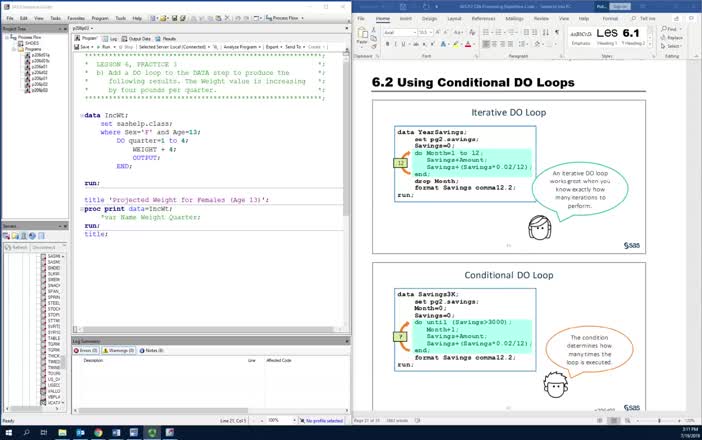This screenshot has width=702, height=440.
Task: Toggle Superscript in Word font group
Action: pyautogui.click(x=432, y=44)
